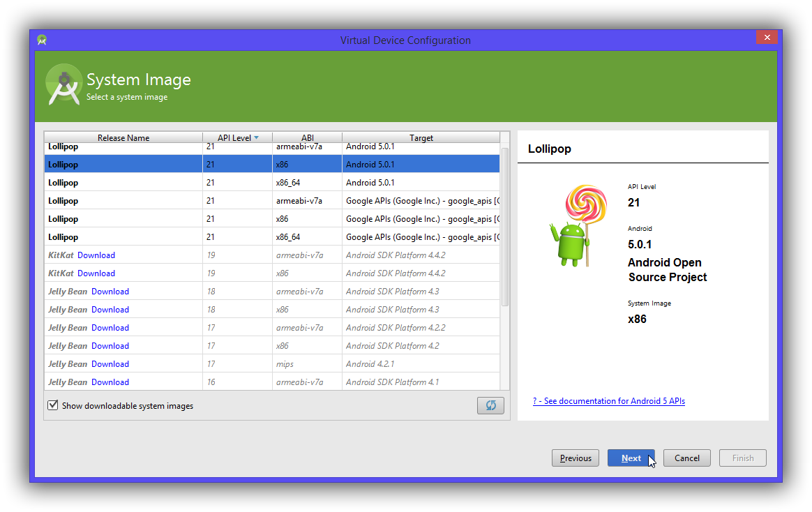Click 'Android 4.2.1' target cell

[x=370, y=364]
